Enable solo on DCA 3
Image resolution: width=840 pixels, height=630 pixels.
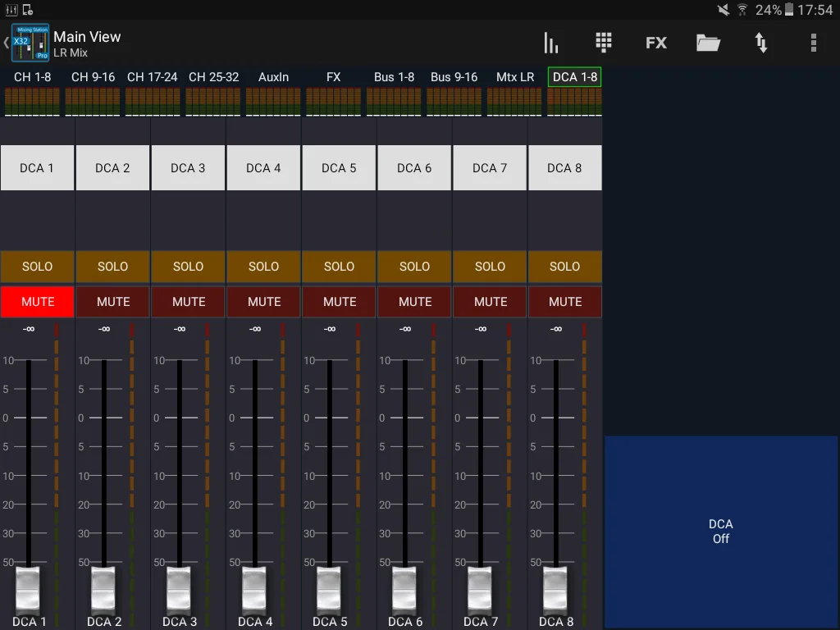click(x=188, y=266)
